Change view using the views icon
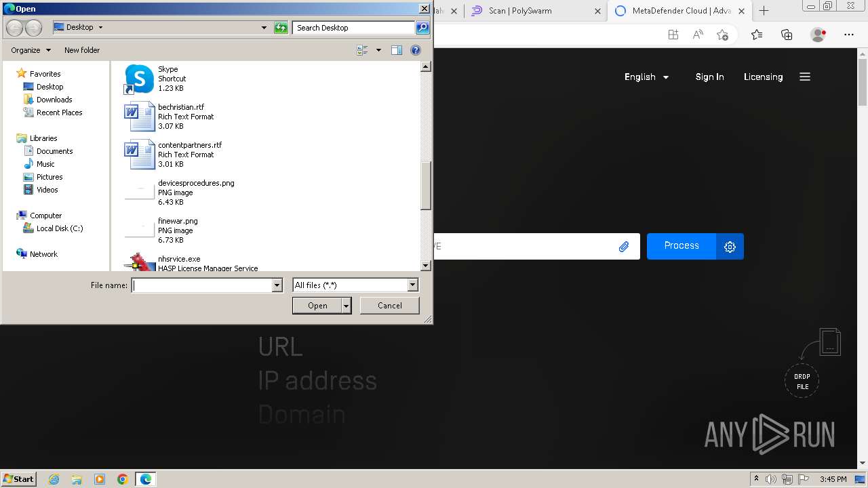Viewport: 868px width, 488px height. coord(362,50)
